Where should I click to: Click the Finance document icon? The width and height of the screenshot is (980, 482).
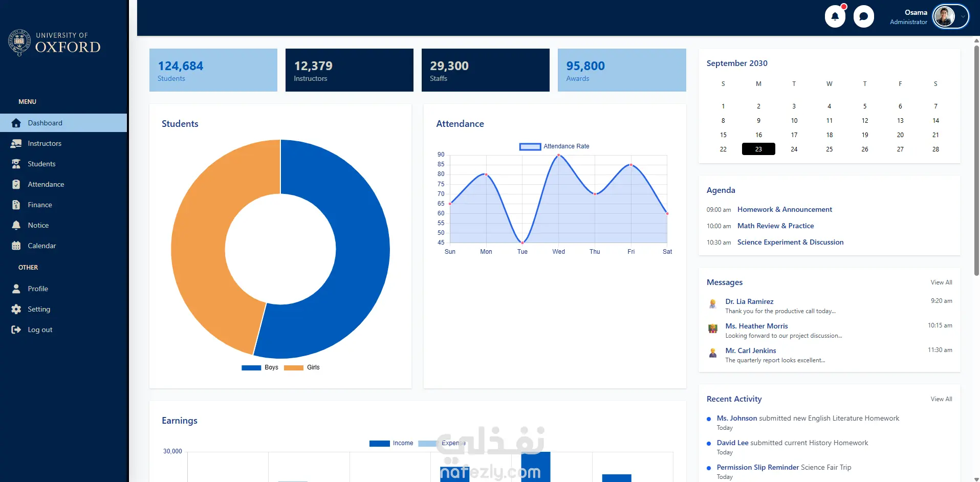pos(16,205)
